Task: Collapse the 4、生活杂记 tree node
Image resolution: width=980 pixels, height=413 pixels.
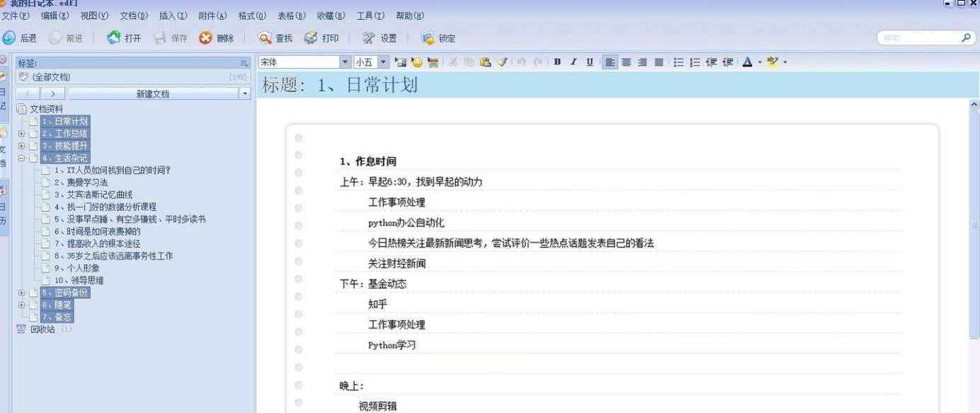Action: (x=22, y=157)
